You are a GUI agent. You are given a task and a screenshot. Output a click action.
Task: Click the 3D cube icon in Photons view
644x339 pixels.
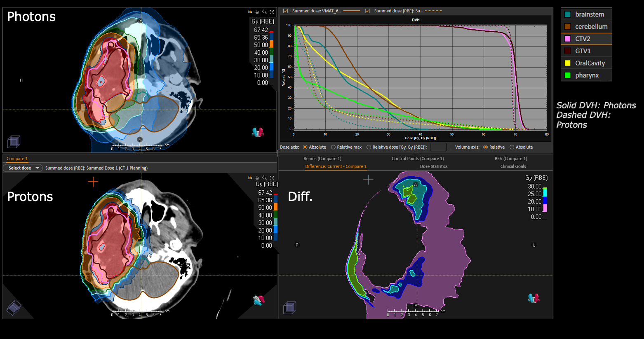14,142
